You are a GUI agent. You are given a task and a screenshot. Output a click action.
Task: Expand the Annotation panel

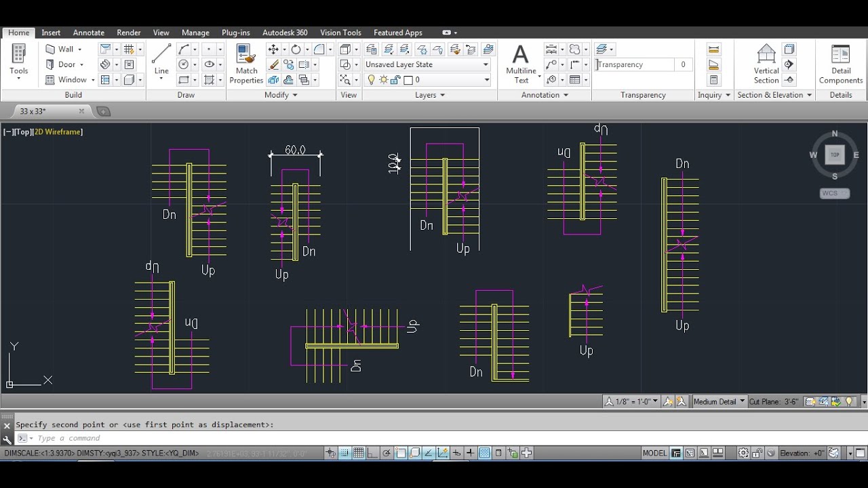click(x=545, y=95)
